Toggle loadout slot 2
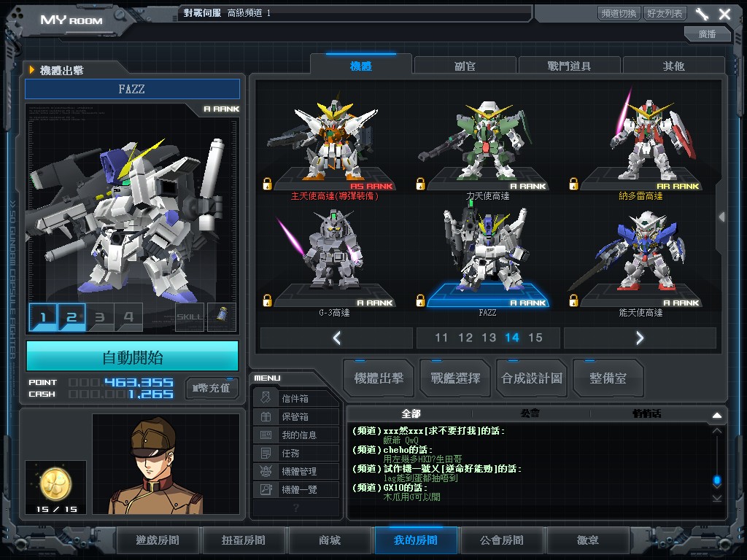The width and height of the screenshot is (747, 560). point(71,317)
